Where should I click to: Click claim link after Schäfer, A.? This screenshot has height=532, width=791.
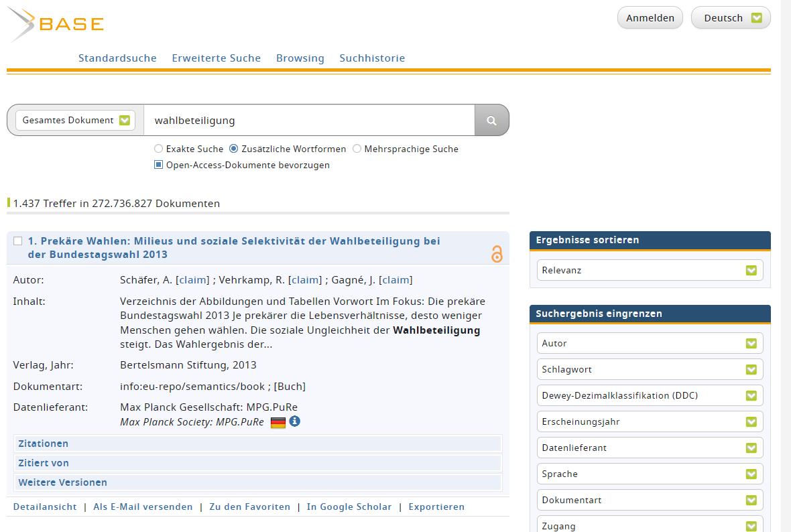192,280
